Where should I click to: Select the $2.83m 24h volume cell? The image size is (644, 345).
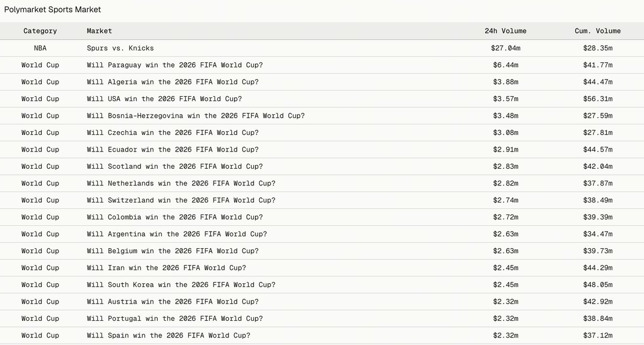pyautogui.click(x=506, y=167)
